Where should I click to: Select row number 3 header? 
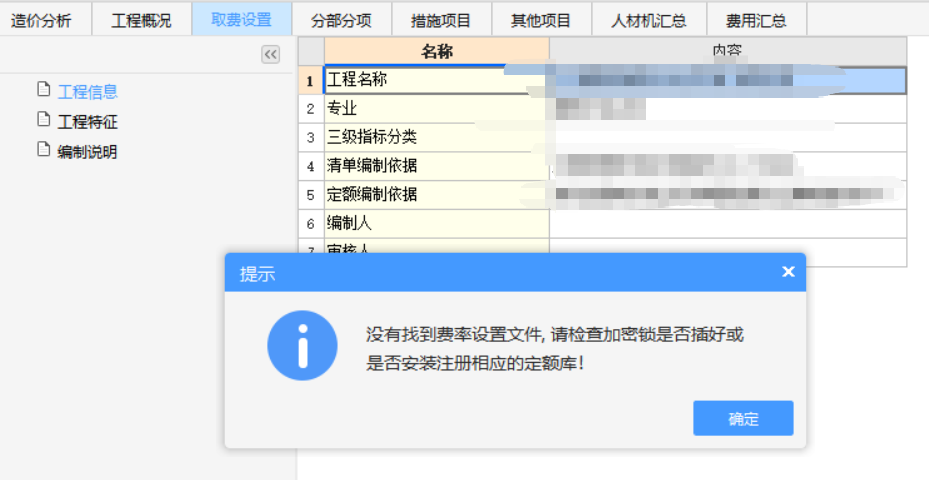coord(311,137)
